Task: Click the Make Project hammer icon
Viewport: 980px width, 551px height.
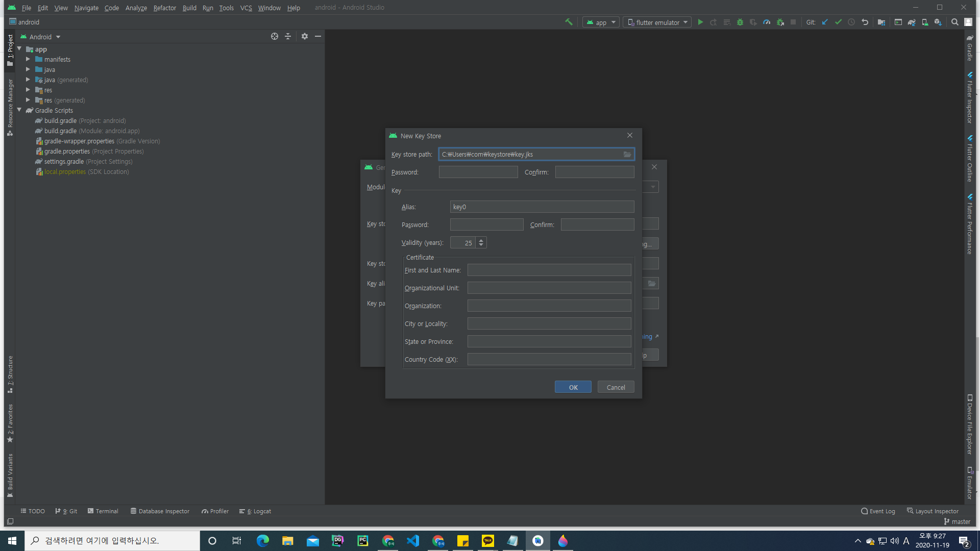Action: 569,22
